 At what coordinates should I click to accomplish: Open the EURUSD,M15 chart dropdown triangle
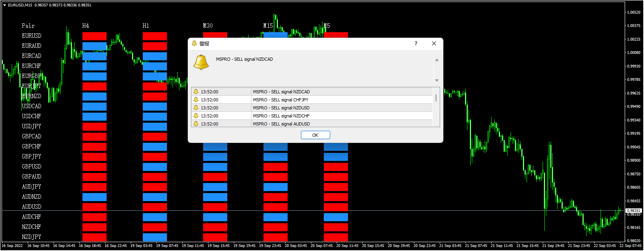coord(4,5)
